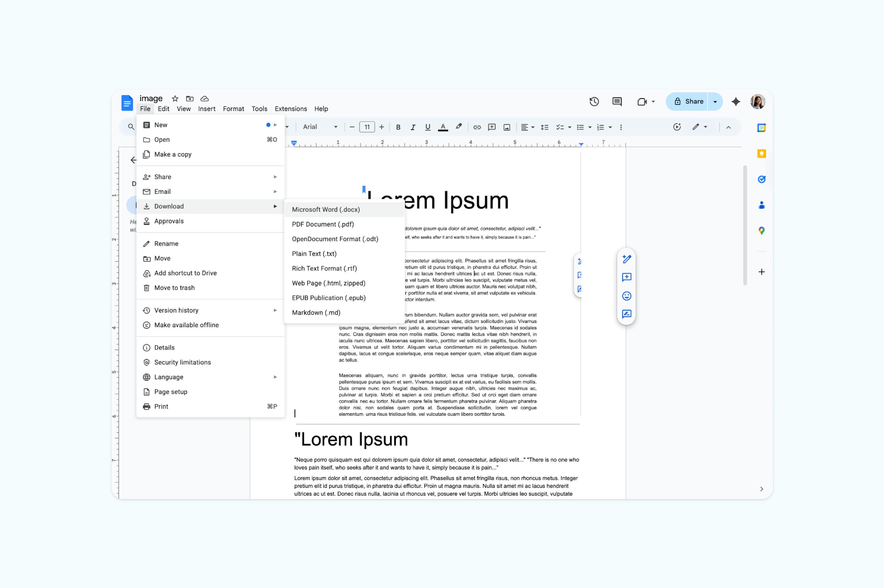Insert an image from the toolbar
This screenshot has height=588, width=884.
507,127
